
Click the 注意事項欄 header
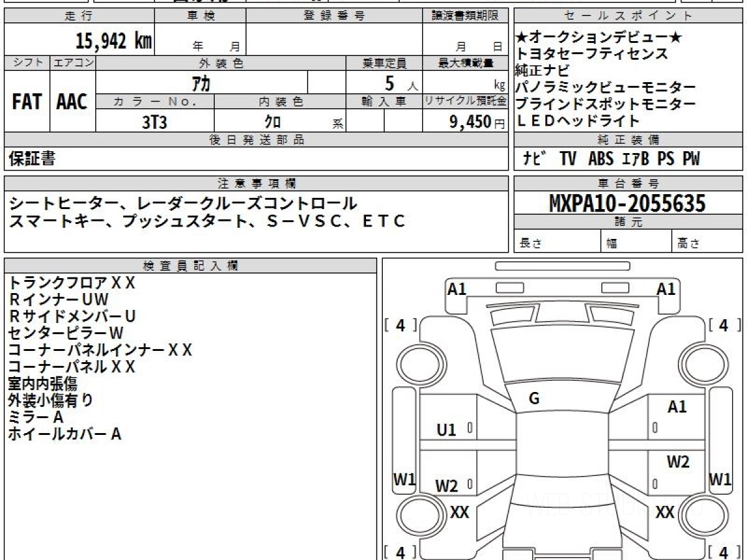(x=256, y=183)
